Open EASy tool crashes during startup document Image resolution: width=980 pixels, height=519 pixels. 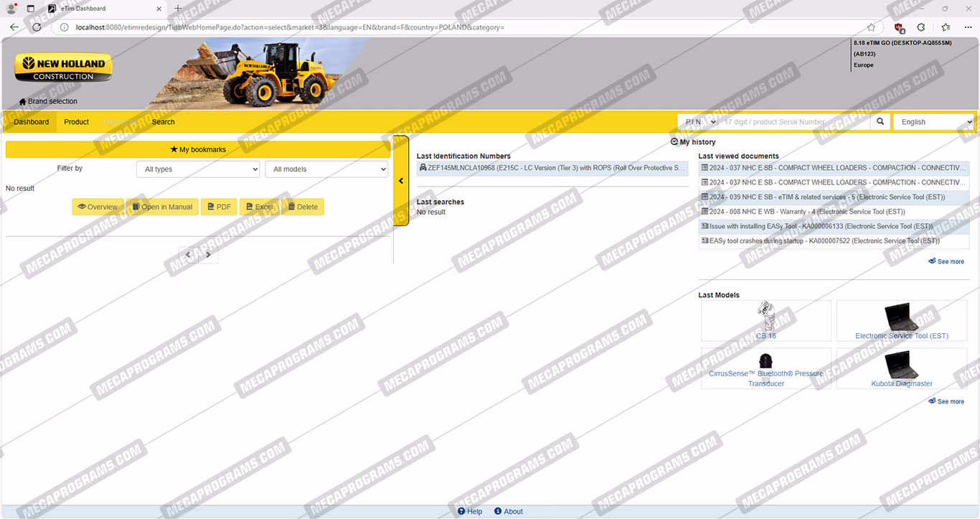[834, 241]
